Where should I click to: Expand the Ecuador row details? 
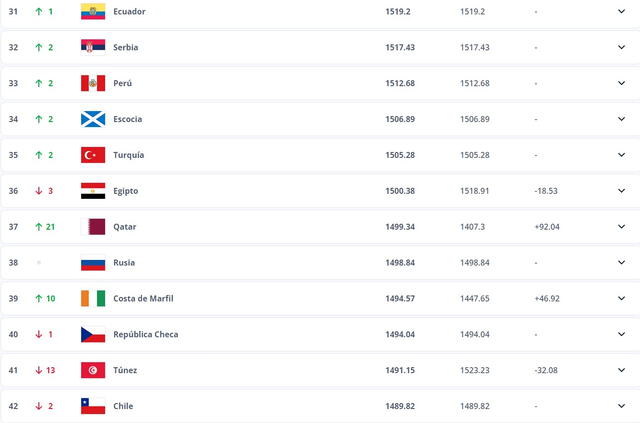point(623,11)
